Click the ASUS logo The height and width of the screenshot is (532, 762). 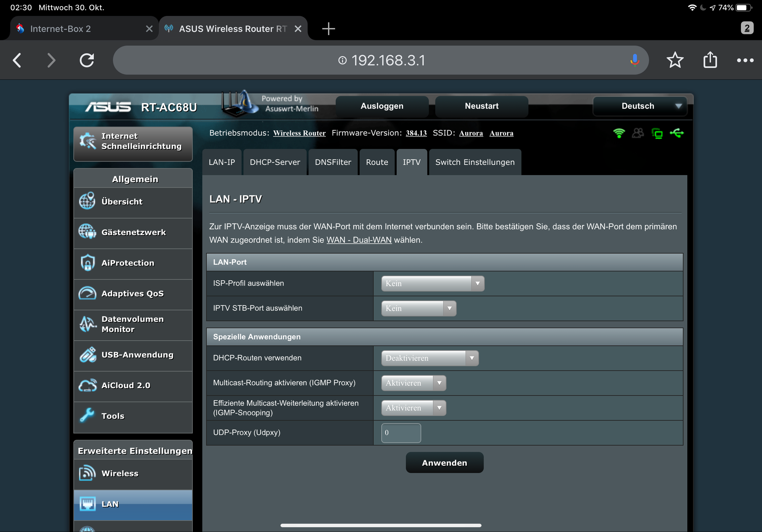tap(108, 107)
